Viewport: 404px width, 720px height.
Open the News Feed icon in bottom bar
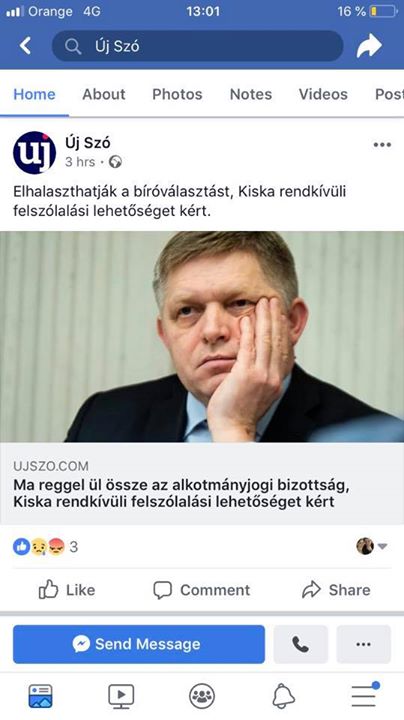[x=40, y=696]
